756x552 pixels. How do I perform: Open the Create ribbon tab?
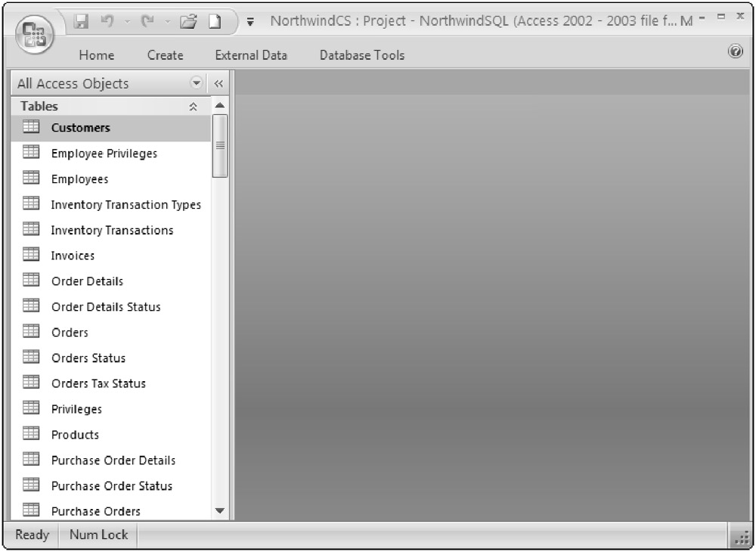point(165,55)
